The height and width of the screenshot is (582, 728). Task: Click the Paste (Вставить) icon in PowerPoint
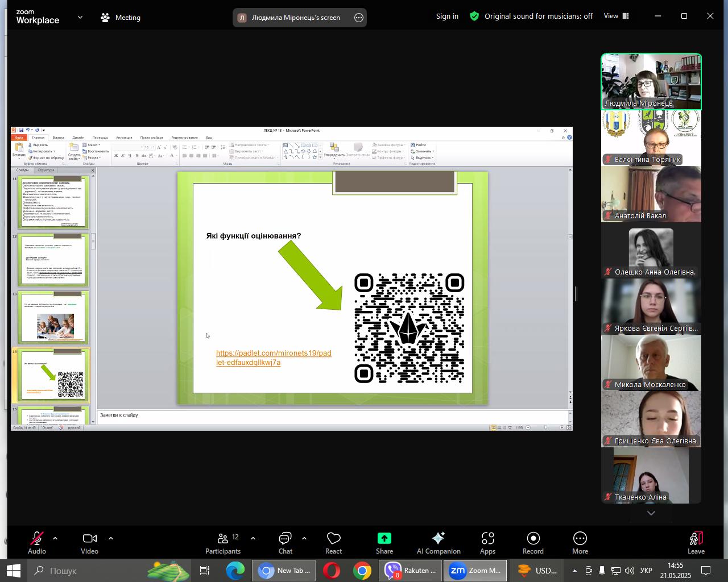pyautogui.click(x=19, y=148)
